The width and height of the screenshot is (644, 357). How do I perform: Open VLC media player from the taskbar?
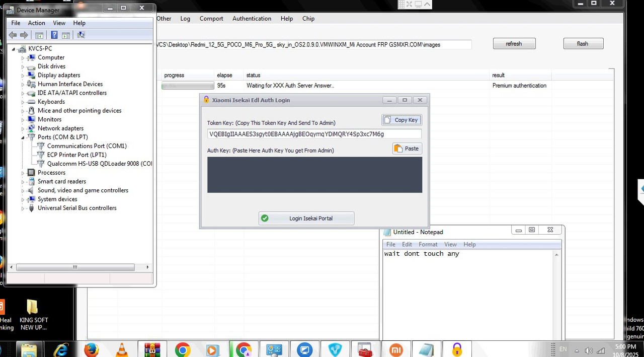tap(121, 349)
